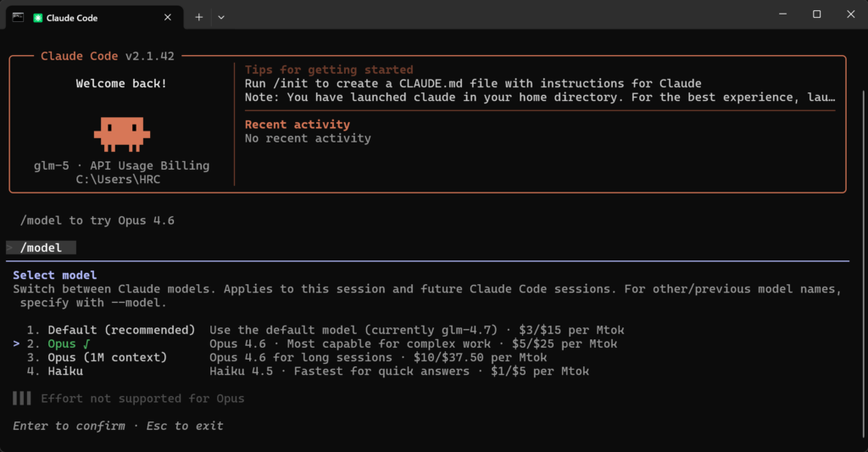Select the Haiku model option
This screenshot has height=452, width=868.
[65, 371]
